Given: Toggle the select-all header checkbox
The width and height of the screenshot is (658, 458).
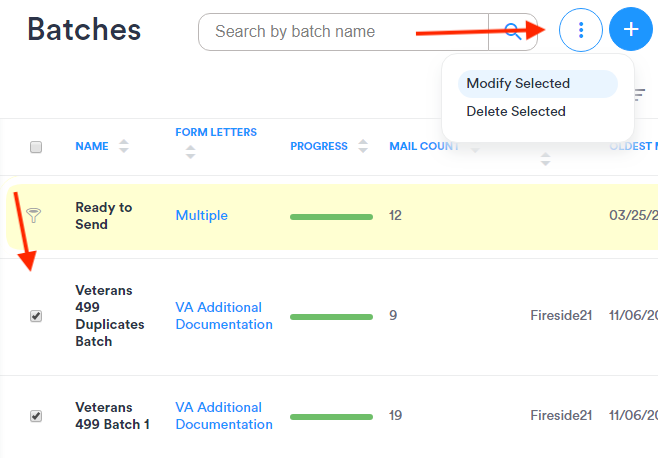Looking at the screenshot, I should click(36, 147).
